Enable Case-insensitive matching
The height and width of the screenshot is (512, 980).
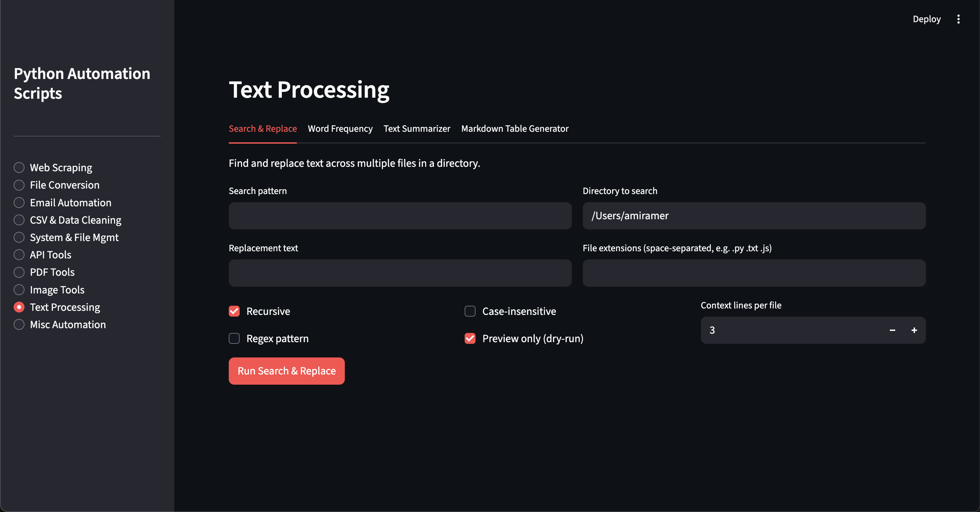(x=469, y=311)
